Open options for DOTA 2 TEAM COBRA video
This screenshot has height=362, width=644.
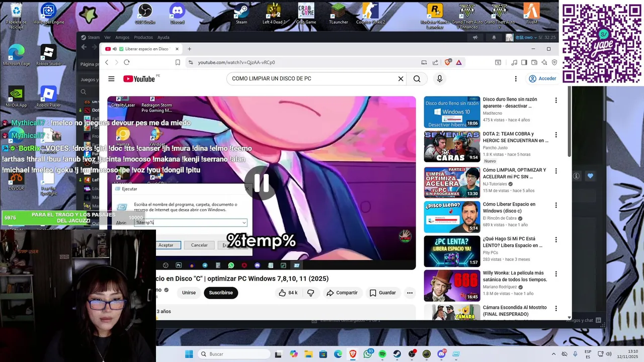pyautogui.click(x=556, y=135)
